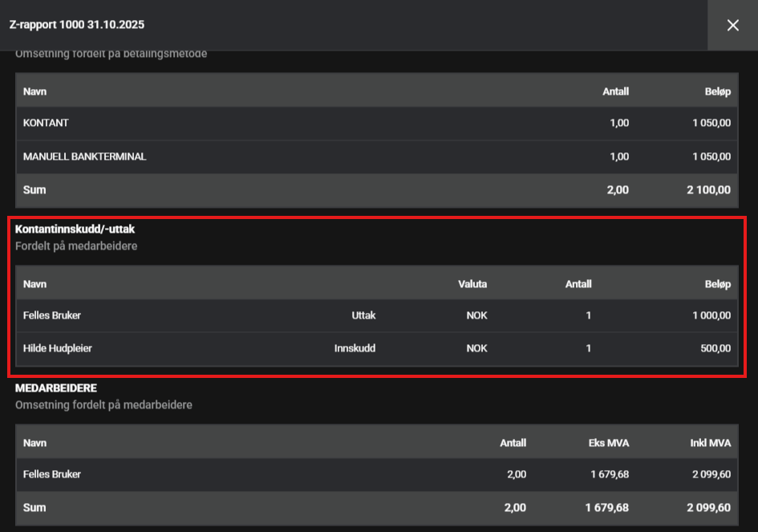Click the 1 000,00 withdrawal amount
The height and width of the screenshot is (532, 758).
711,315
